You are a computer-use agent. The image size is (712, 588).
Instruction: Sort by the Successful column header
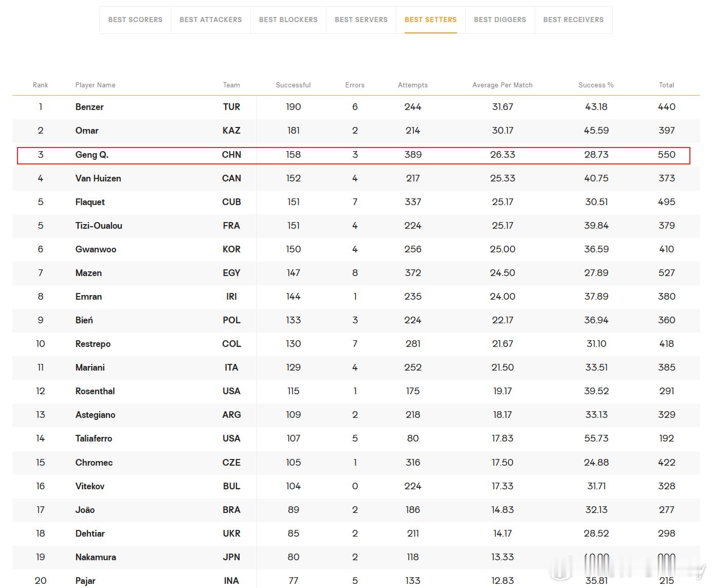click(x=293, y=85)
